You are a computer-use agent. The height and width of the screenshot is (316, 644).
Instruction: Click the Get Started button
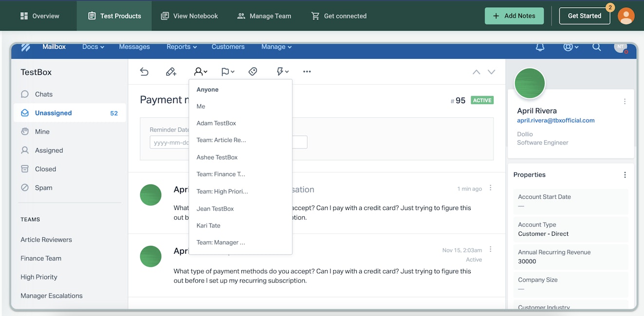click(584, 16)
